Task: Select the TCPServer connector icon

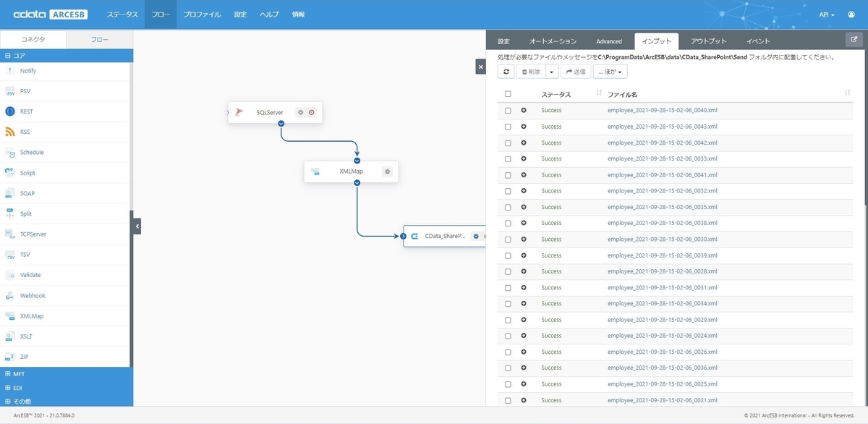Action: click(x=10, y=234)
